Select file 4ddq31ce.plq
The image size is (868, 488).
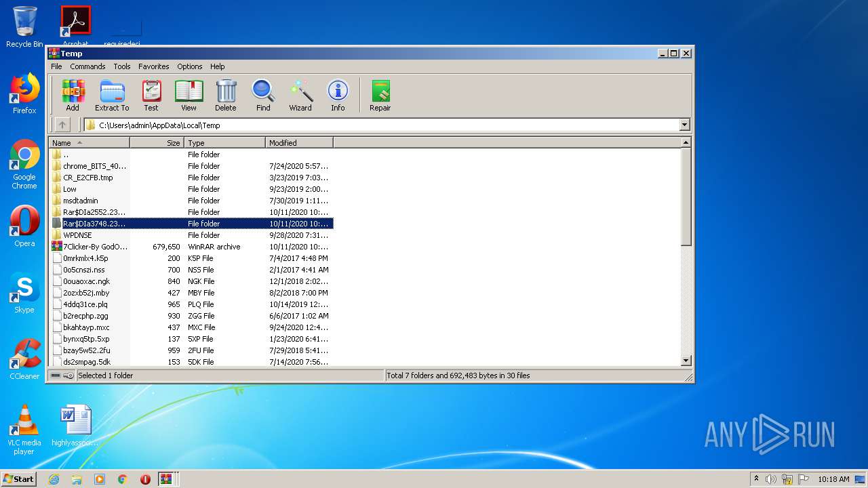(x=191, y=304)
